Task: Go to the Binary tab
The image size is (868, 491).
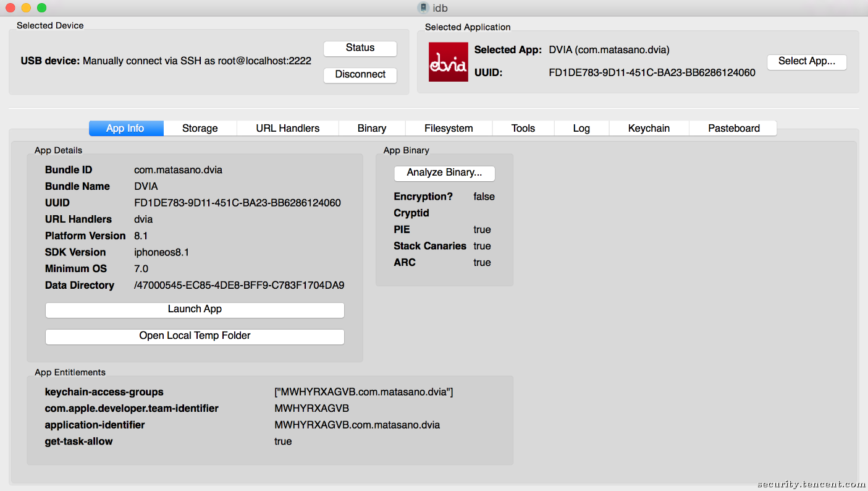Action: tap(372, 128)
